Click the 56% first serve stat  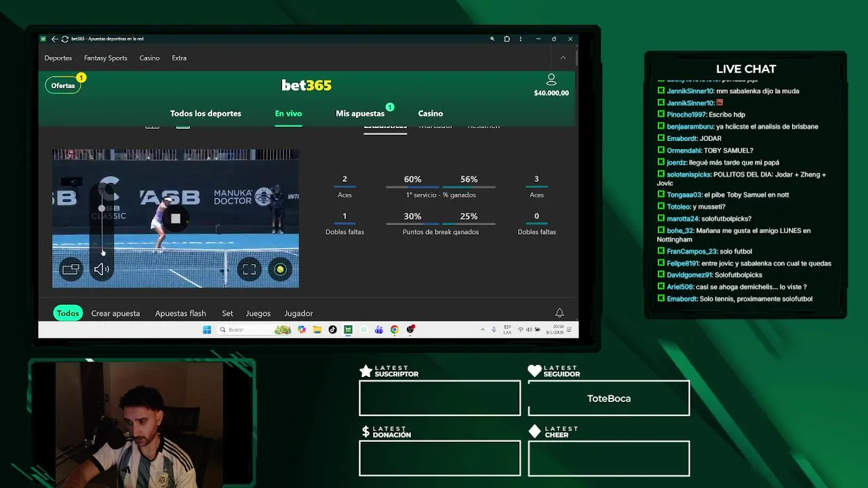tap(469, 179)
